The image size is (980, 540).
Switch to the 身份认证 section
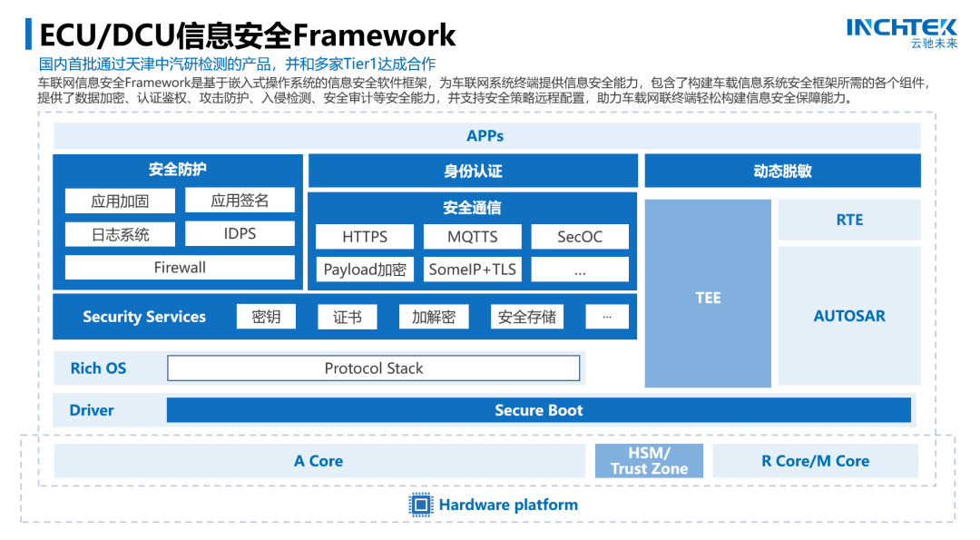point(472,170)
